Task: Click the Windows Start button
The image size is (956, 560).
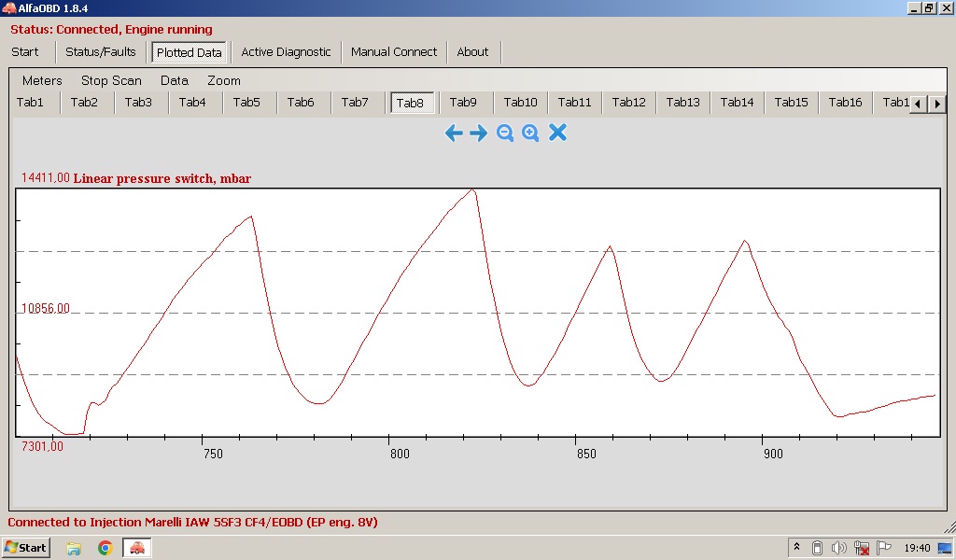Action: pos(26,548)
